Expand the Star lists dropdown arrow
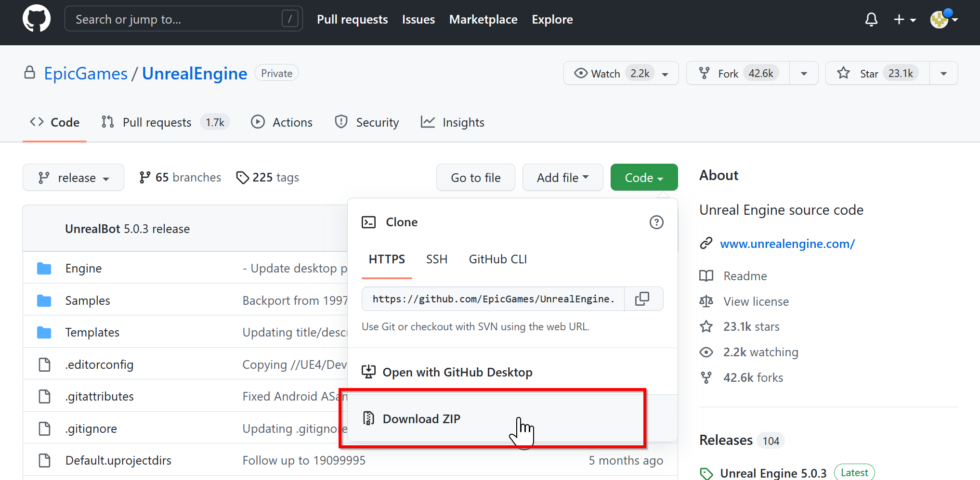The image size is (980, 480). [x=943, y=74]
